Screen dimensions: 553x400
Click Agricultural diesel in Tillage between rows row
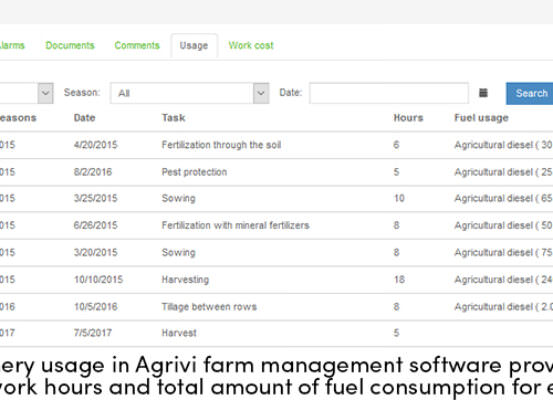[504, 307]
